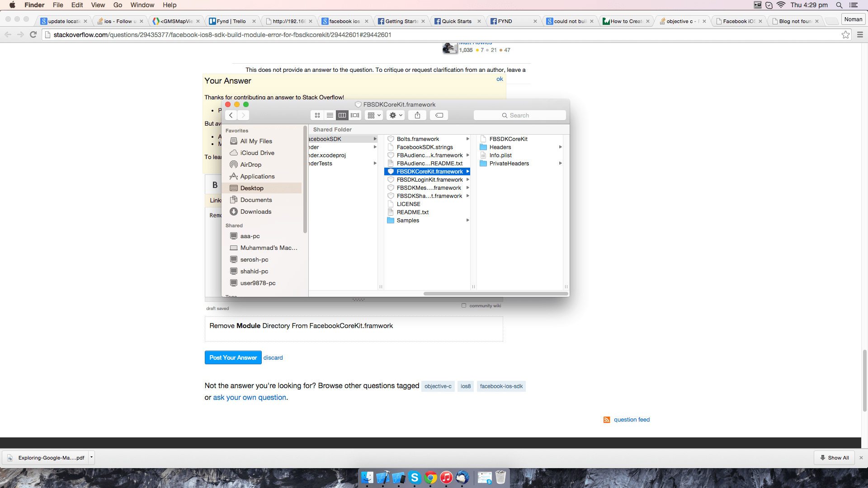This screenshot has height=488, width=868.
Task: Switch Finder to cover flow view
Action: tap(355, 115)
